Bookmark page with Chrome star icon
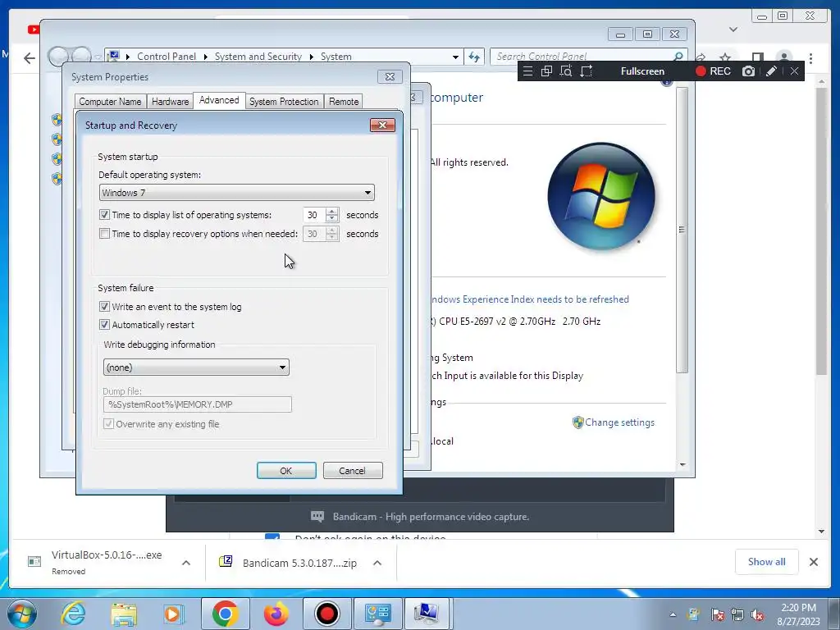This screenshot has height=630, width=840. [x=725, y=58]
